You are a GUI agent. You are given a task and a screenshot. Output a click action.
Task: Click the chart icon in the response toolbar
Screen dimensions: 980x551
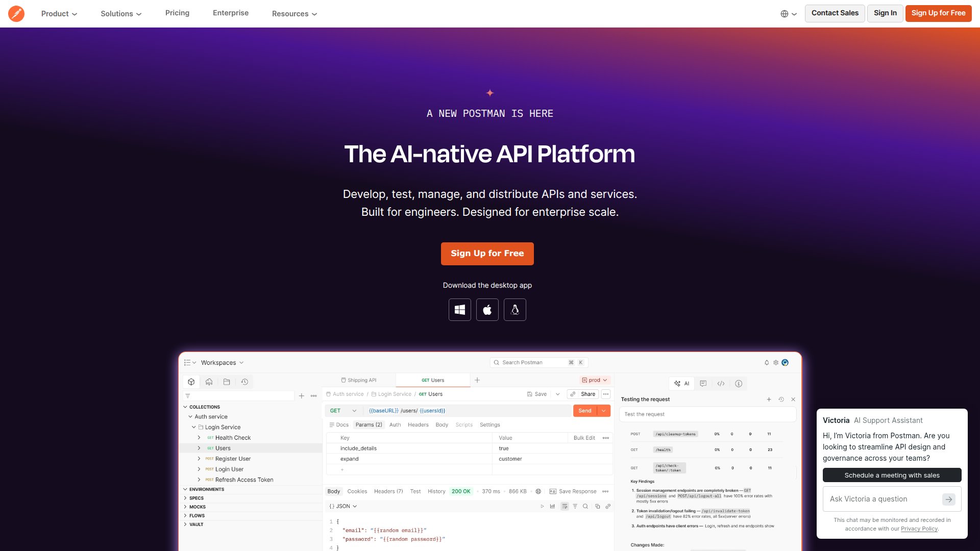552,507
